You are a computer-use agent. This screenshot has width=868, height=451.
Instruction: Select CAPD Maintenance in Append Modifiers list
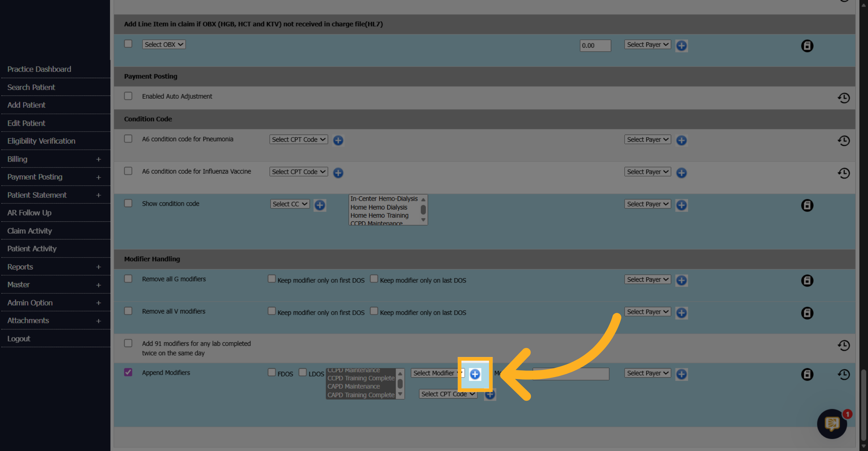(x=354, y=386)
